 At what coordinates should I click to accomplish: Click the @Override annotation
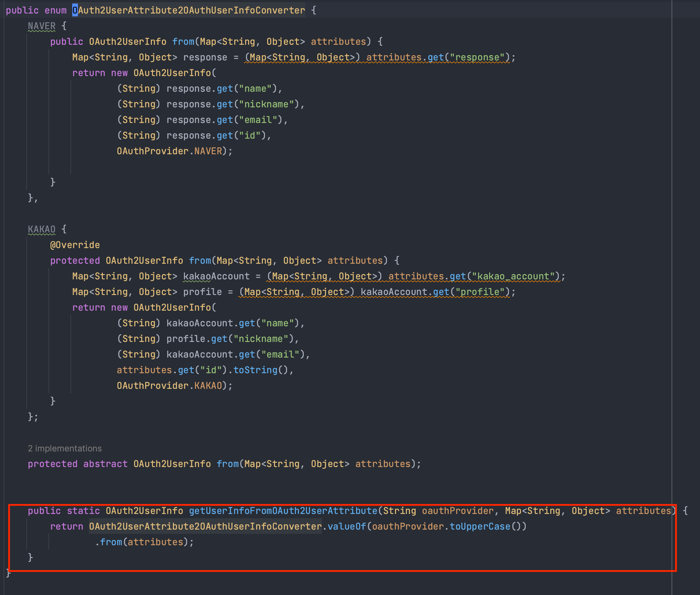tap(75, 245)
